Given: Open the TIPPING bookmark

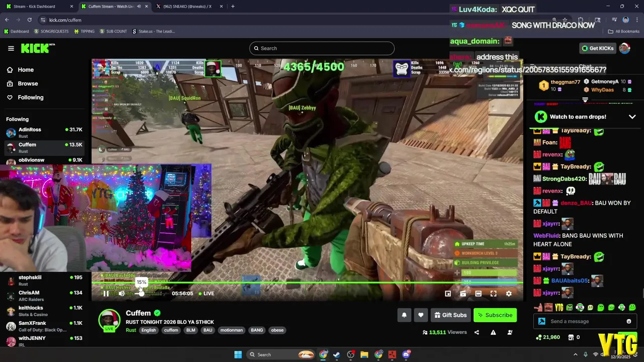Looking at the screenshot, I should coord(84,31).
